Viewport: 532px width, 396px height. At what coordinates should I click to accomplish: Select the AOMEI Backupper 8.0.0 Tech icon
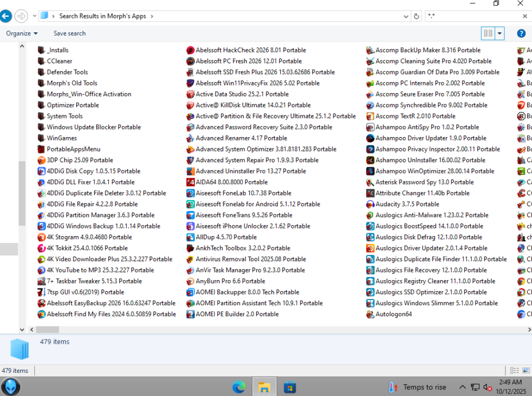(190, 292)
